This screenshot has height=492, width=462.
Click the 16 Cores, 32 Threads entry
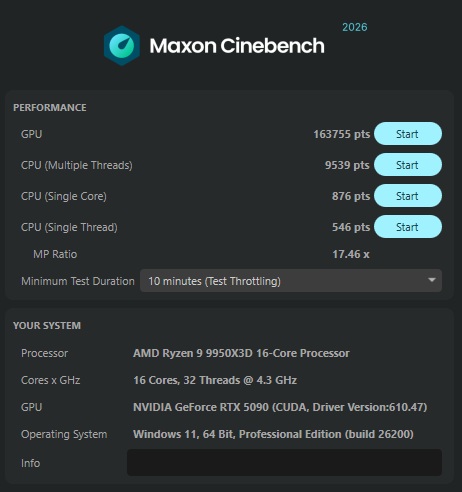215,380
